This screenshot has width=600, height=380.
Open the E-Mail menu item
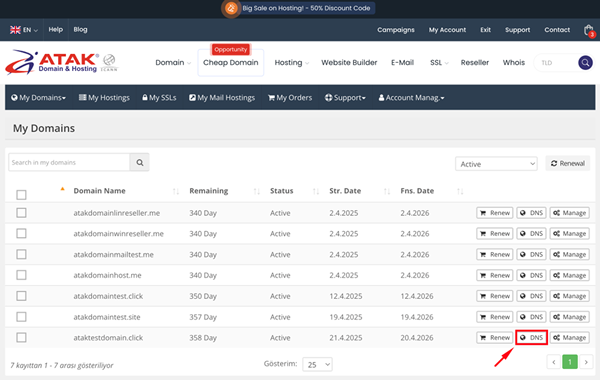(x=402, y=62)
